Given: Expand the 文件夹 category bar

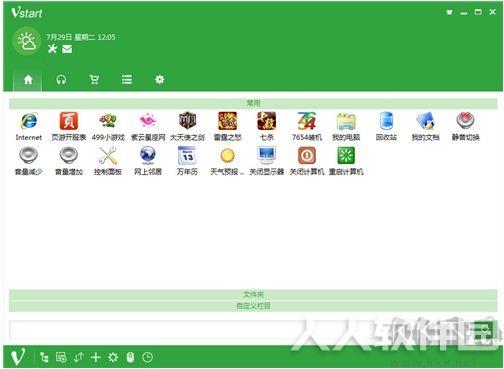Looking at the screenshot, I should [253, 295].
